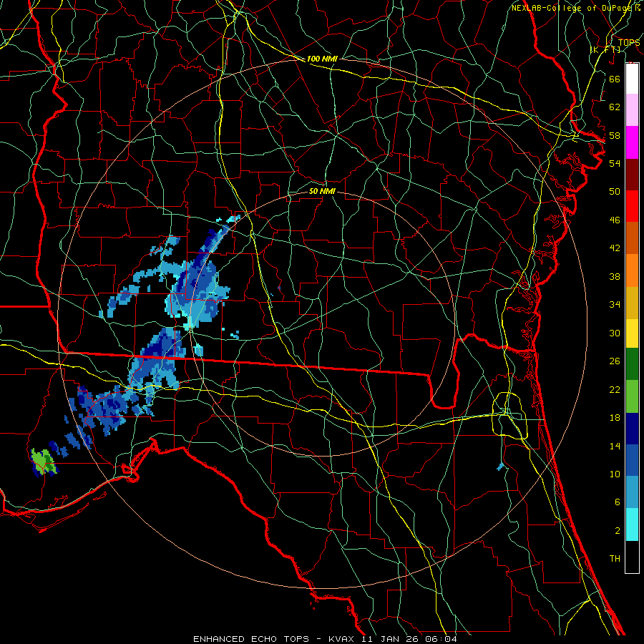Click the '18' legend value label

(x=615, y=418)
